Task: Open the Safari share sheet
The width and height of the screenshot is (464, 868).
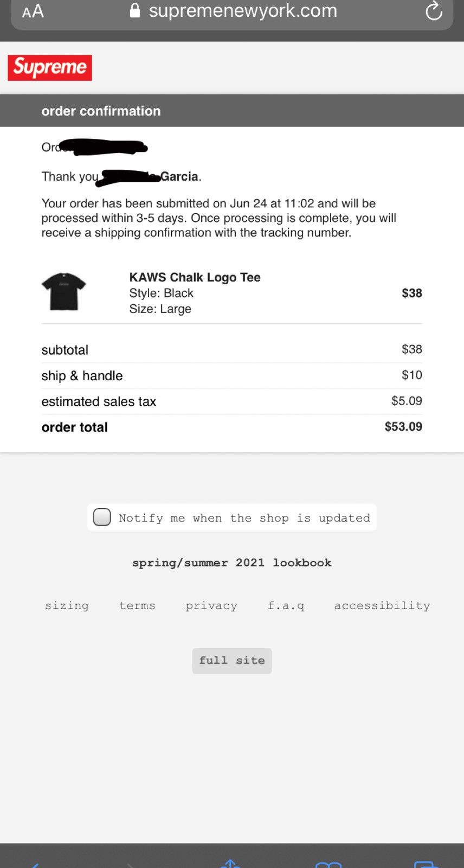Action: pyautogui.click(x=230, y=863)
